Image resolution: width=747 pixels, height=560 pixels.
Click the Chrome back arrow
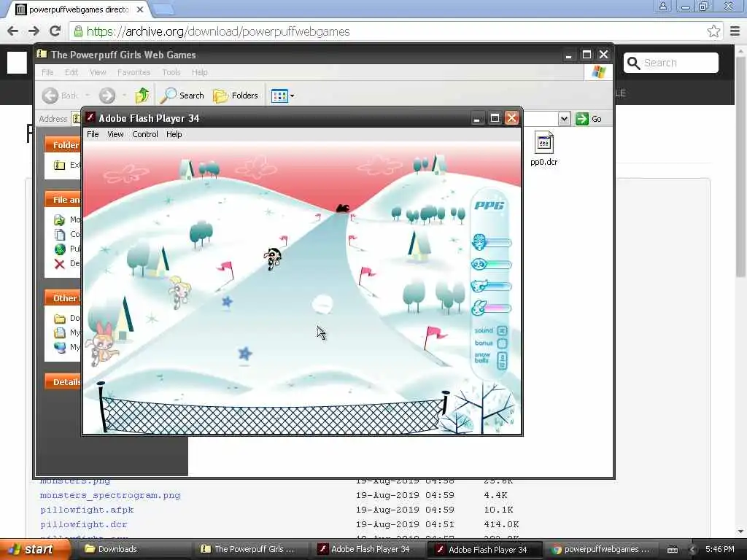pos(13,31)
